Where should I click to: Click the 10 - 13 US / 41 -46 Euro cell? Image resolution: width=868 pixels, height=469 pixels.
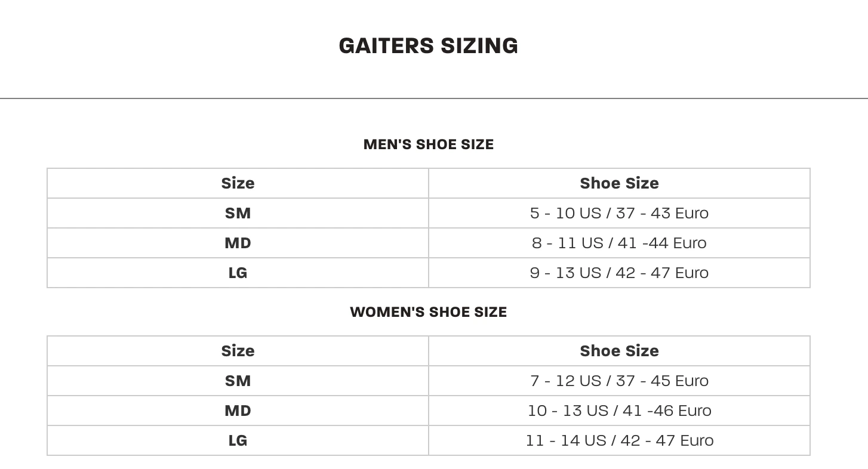point(619,411)
